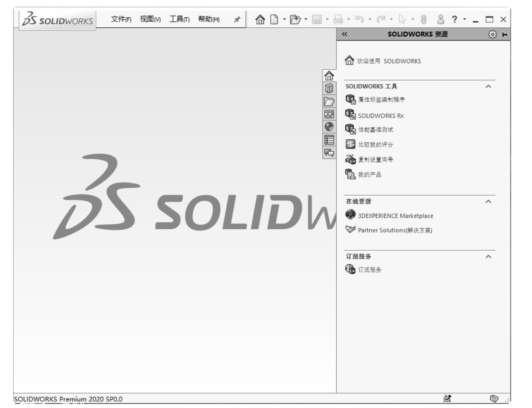Click the SOLIDWORKS logo in the top corner
532x408 pixels.
tap(57, 20)
